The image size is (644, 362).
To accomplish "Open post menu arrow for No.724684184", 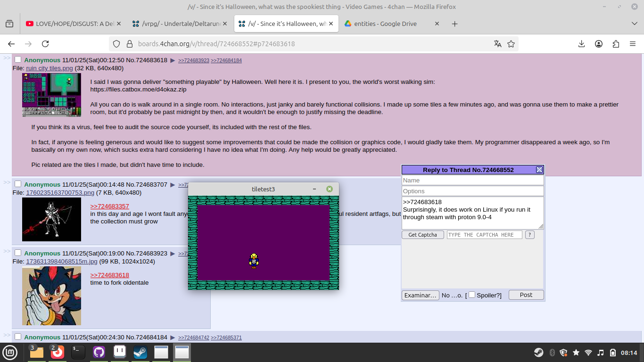I will point(173,337).
